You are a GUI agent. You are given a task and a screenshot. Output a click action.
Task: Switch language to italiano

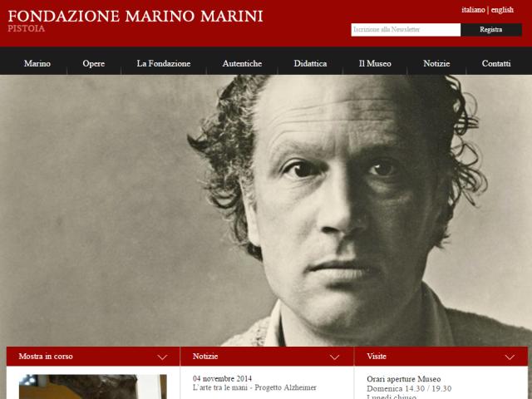pos(473,10)
